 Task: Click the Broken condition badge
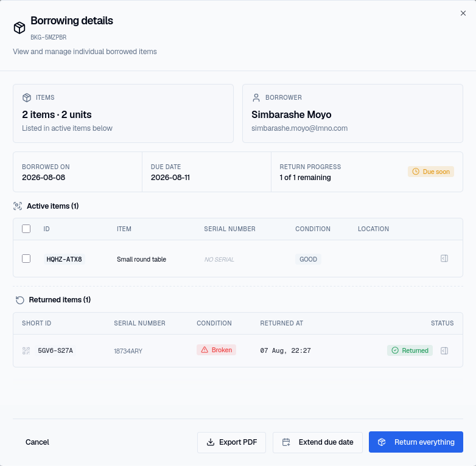[x=216, y=350]
